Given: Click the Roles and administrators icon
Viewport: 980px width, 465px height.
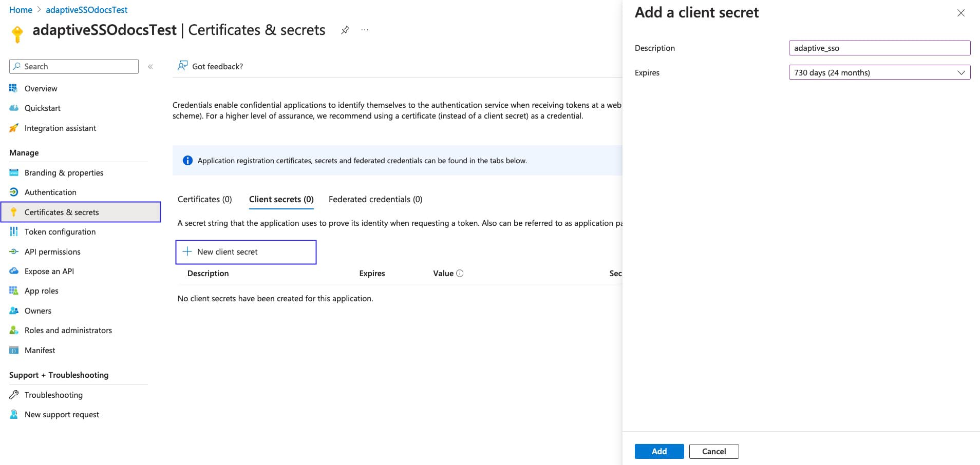Looking at the screenshot, I should (14, 330).
